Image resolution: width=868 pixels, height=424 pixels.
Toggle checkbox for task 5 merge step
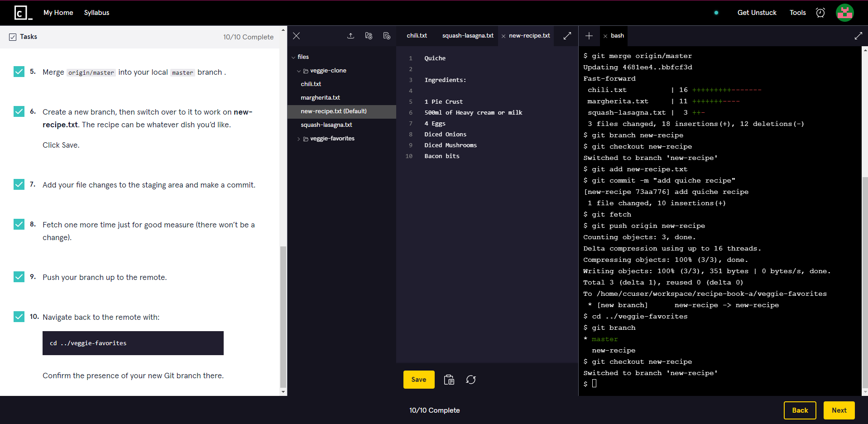tap(19, 72)
